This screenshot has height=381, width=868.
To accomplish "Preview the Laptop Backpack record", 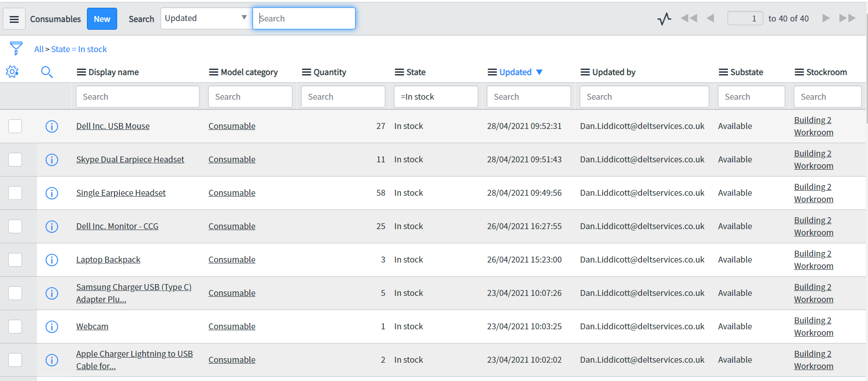I will pos(52,260).
